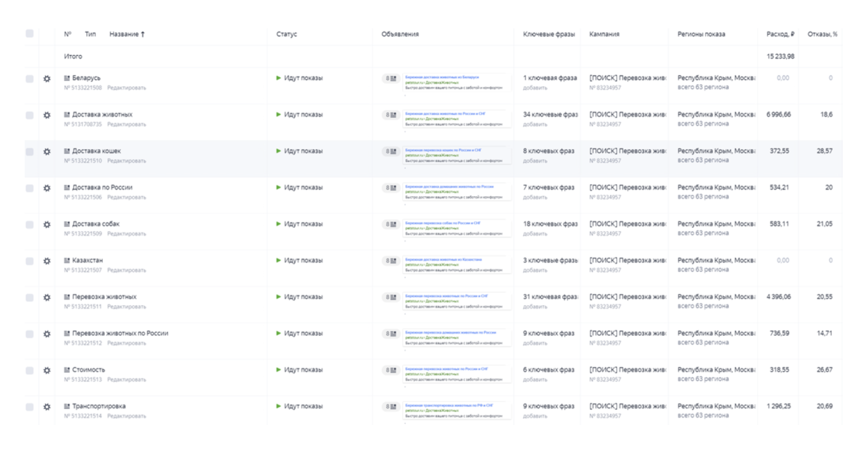Click ads count badge for Доставка животных
Viewport: 868px width, 454px height.
point(391,115)
